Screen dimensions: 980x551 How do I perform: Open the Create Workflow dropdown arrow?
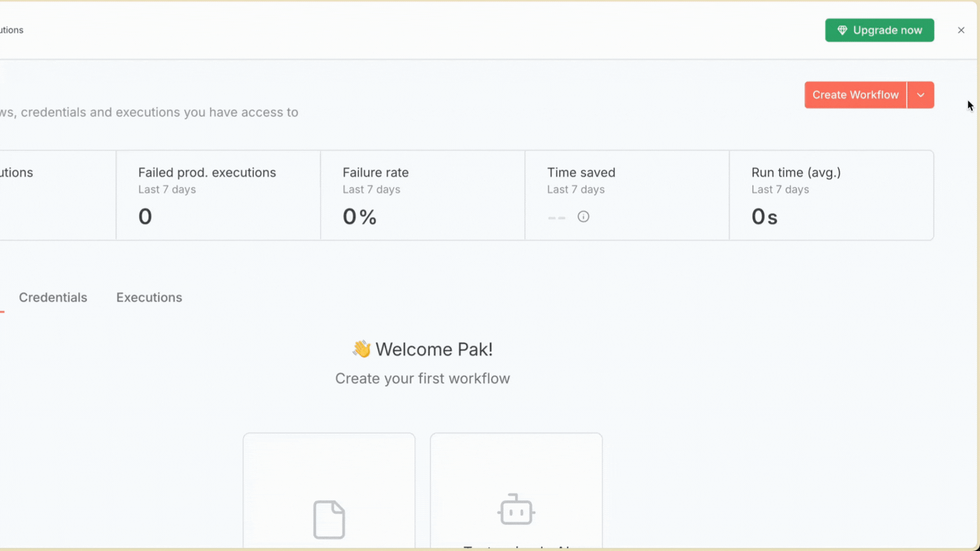pos(920,95)
